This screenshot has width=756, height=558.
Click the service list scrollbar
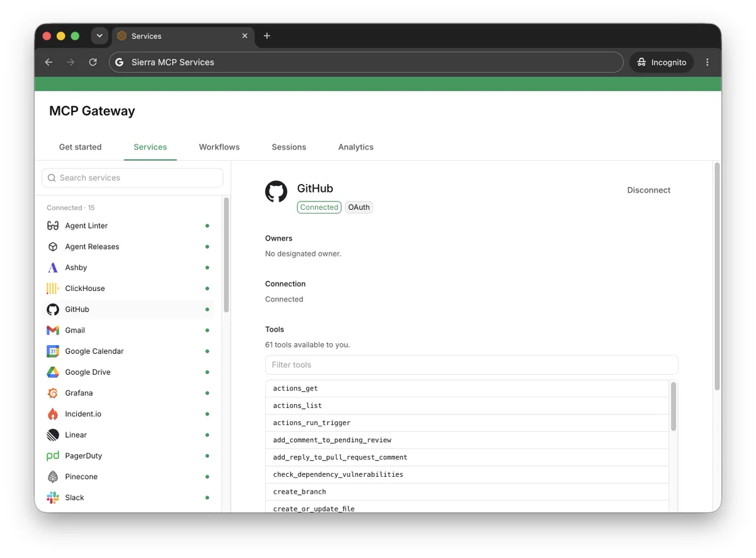(226, 255)
